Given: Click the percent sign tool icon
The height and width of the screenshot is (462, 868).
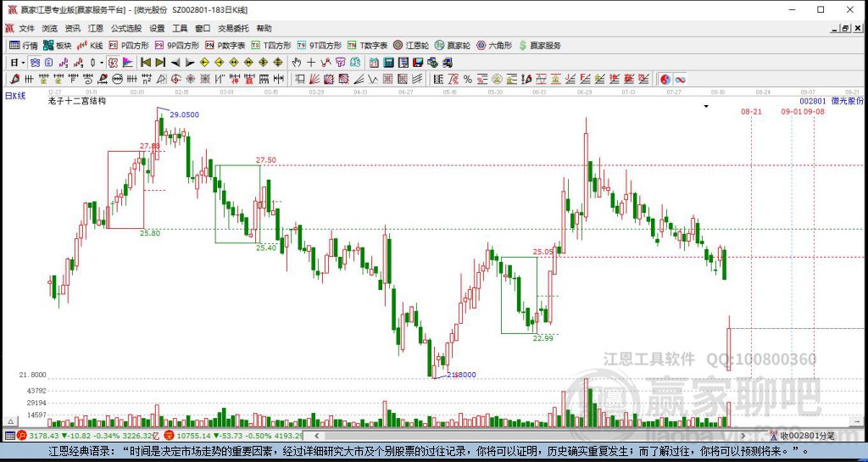Looking at the screenshot, I should (468, 79).
